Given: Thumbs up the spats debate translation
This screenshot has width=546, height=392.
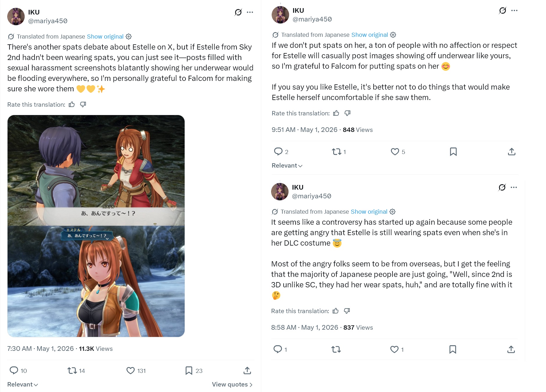Looking at the screenshot, I should point(72,105).
